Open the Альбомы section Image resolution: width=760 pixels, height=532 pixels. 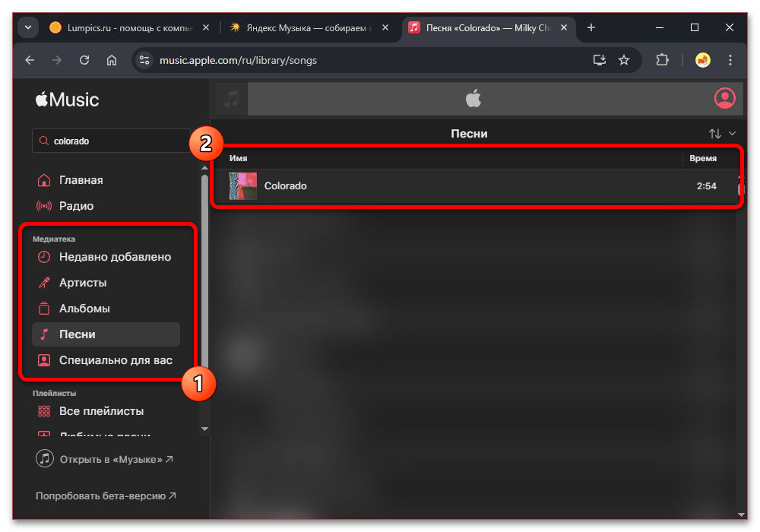tap(84, 309)
